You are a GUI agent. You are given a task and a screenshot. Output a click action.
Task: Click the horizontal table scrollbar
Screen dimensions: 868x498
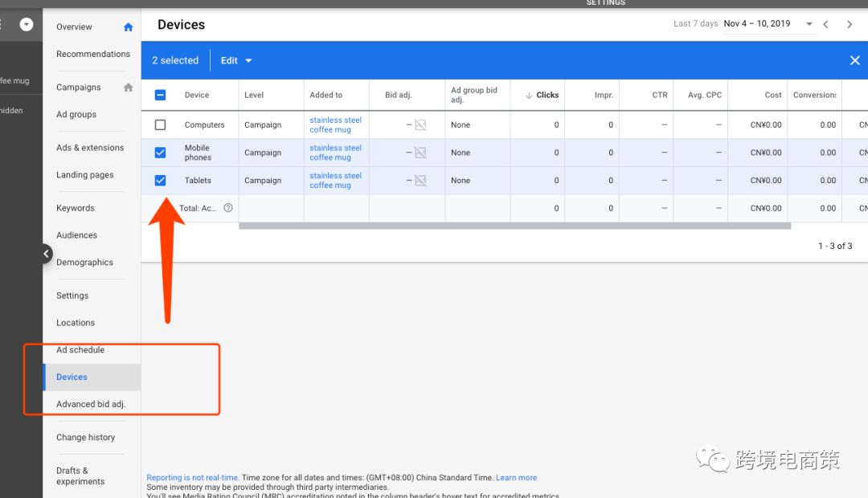click(x=514, y=226)
